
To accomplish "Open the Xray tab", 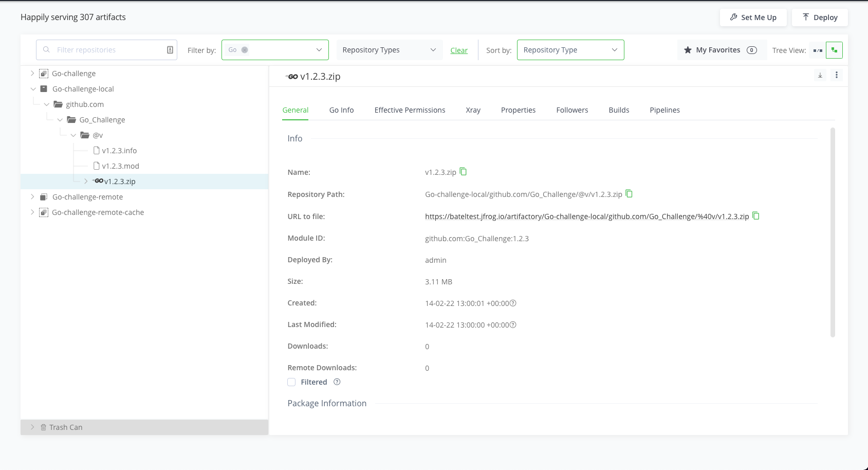I will (473, 110).
